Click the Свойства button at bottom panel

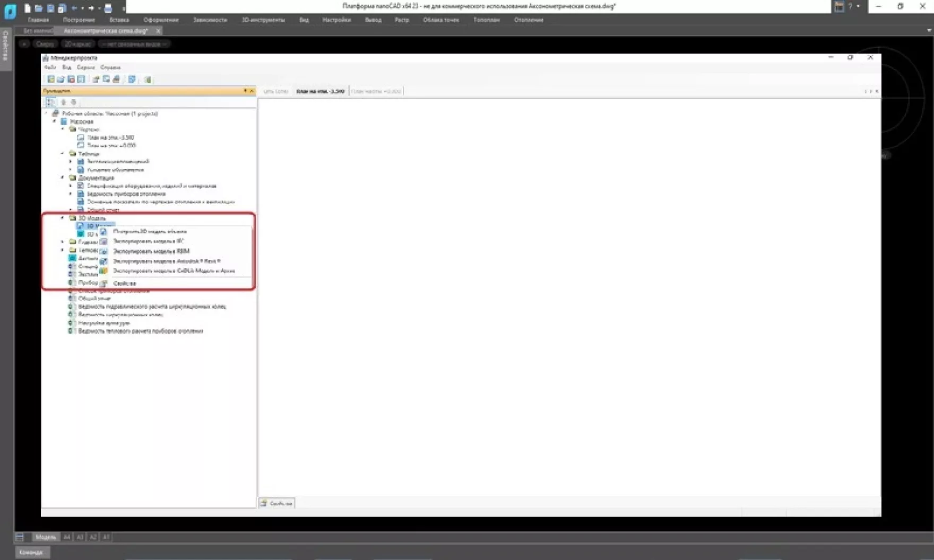[x=276, y=503]
